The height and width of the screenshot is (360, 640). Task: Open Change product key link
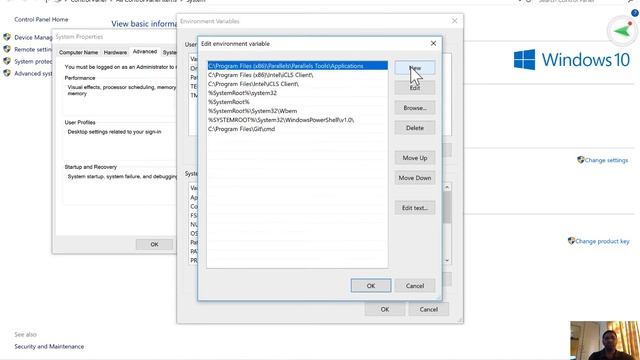tap(602, 241)
